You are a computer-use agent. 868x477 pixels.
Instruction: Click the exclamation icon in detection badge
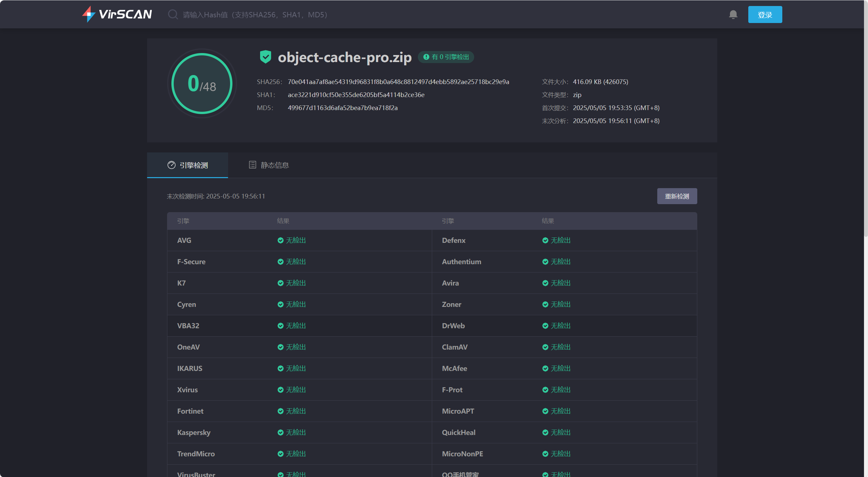[426, 57]
